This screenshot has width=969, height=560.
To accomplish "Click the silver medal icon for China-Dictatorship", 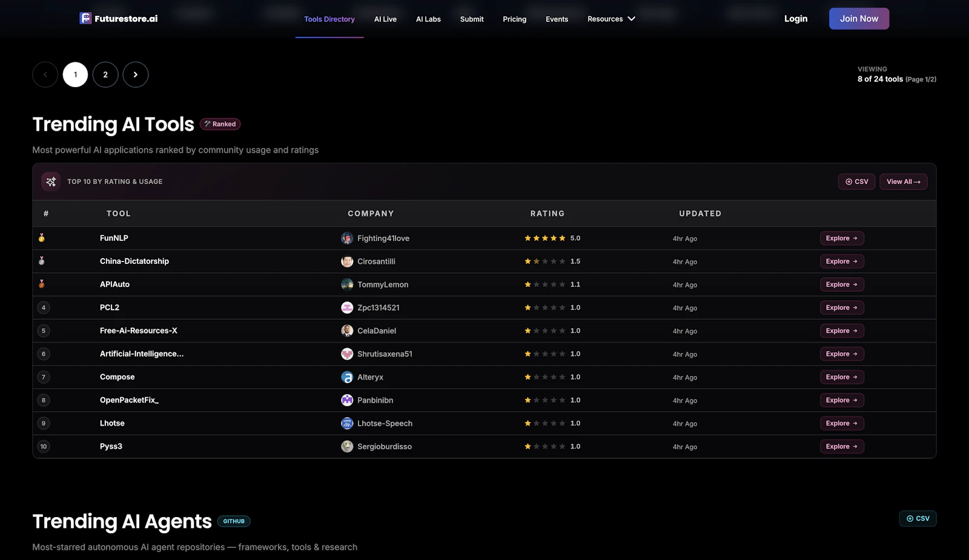I will [x=42, y=261].
